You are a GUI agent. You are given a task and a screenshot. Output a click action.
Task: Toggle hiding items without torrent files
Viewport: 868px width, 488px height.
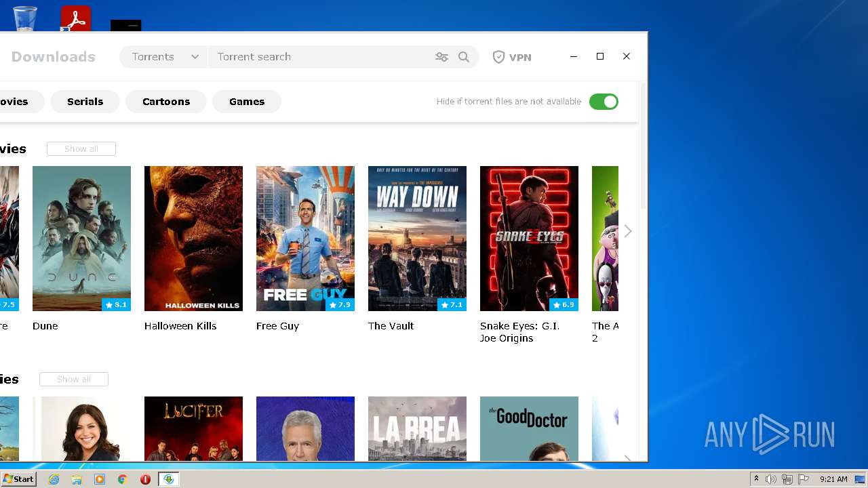click(604, 102)
